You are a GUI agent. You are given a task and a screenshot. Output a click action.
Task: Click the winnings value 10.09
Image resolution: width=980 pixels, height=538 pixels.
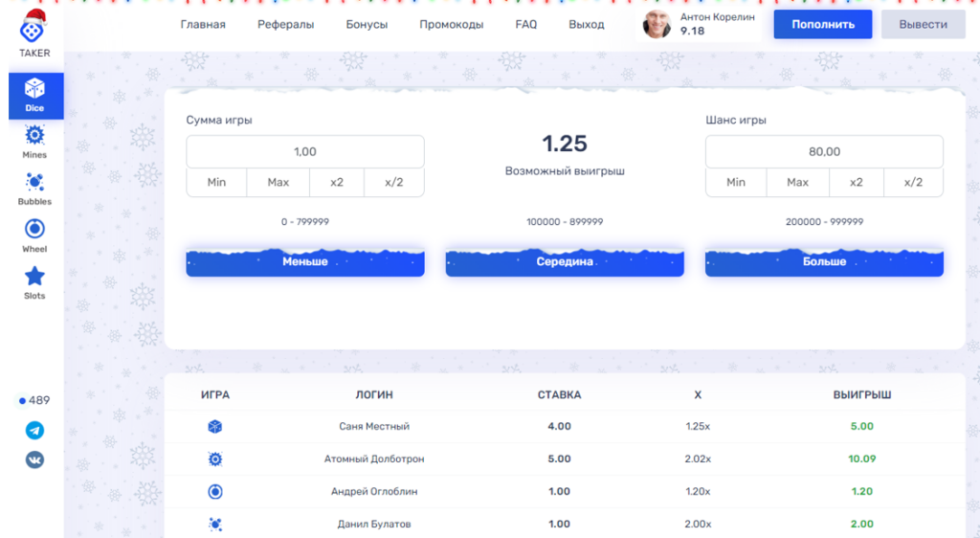(x=862, y=459)
